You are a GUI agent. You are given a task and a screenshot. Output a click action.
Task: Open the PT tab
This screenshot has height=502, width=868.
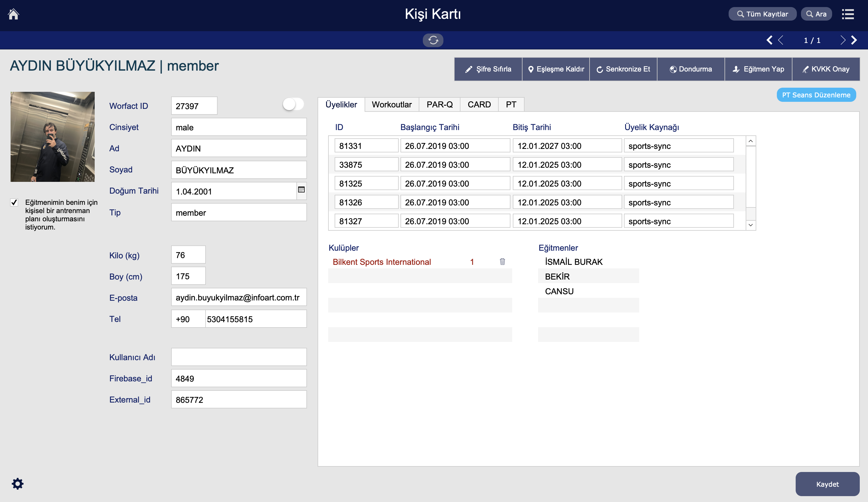coord(511,104)
